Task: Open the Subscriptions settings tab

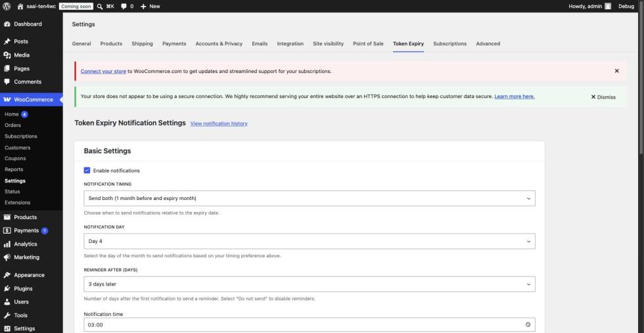Action: pos(449,43)
